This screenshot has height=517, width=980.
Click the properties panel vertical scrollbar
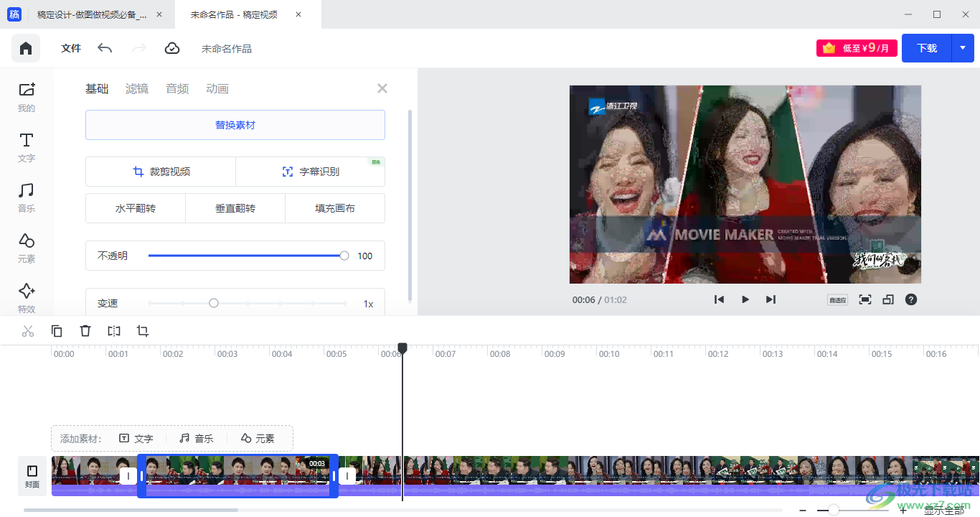(410, 205)
